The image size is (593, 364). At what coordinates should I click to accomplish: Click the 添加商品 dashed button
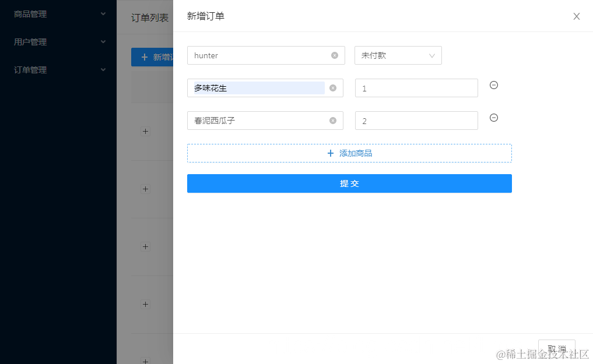pyautogui.click(x=349, y=153)
